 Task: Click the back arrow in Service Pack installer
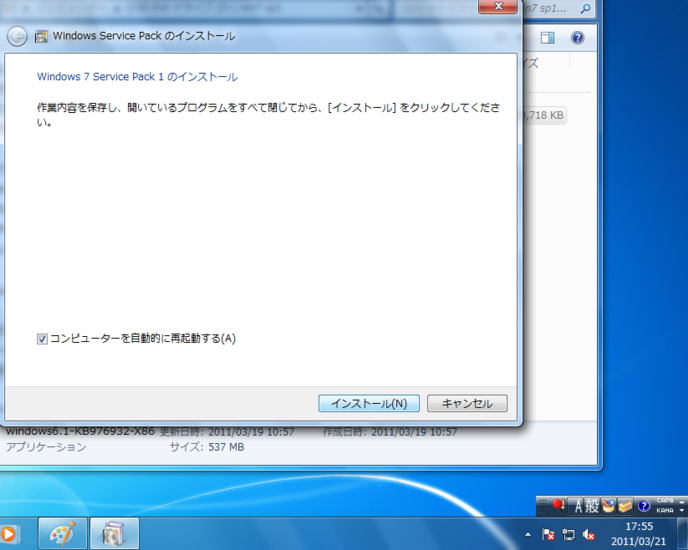[17, 36]
